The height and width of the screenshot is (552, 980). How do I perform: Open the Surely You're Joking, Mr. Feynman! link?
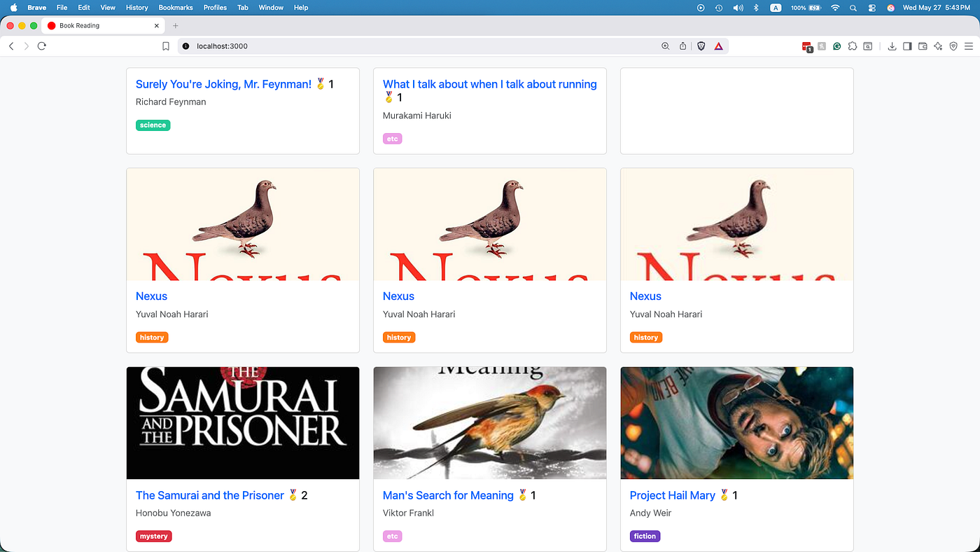click(223, 84)
